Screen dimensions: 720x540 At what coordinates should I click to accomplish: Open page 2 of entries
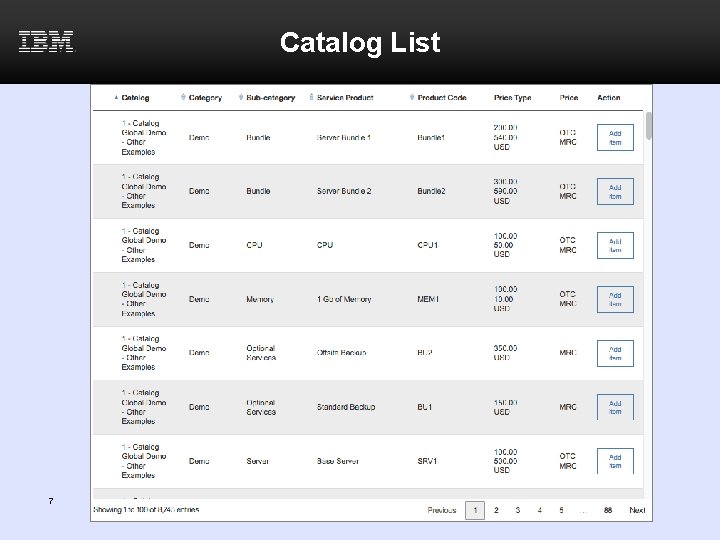click(496, 510)
